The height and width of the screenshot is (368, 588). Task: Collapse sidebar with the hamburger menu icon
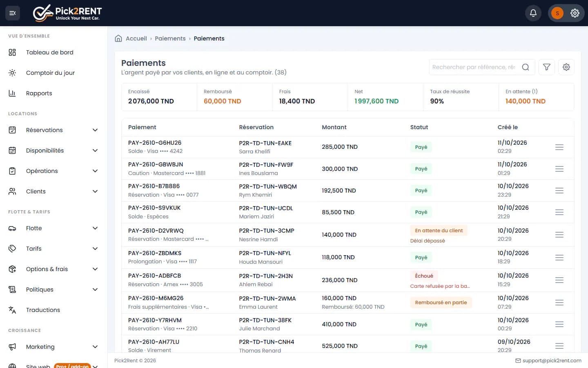[x=13, y=13]
